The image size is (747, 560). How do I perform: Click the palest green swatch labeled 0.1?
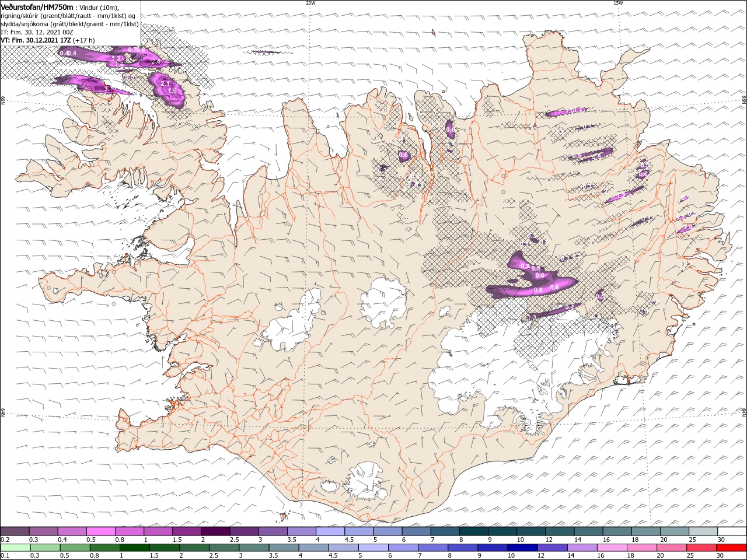(x=15, y=548)
